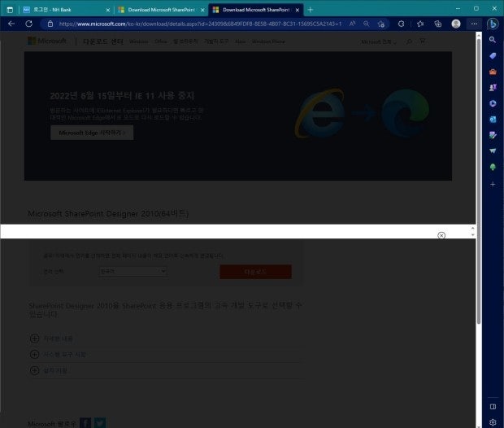The image size is (504, 428).
Task: Open the Microsoft site search icon
Action: 409,41
